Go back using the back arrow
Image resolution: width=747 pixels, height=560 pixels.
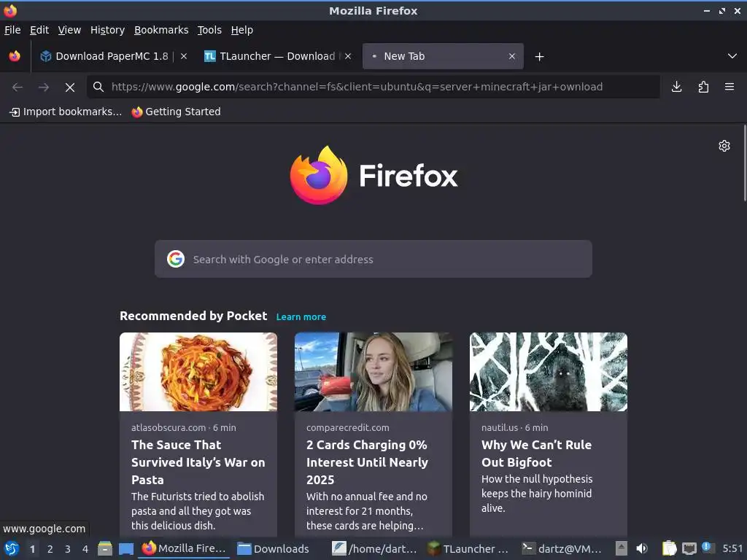pos(18,87)
